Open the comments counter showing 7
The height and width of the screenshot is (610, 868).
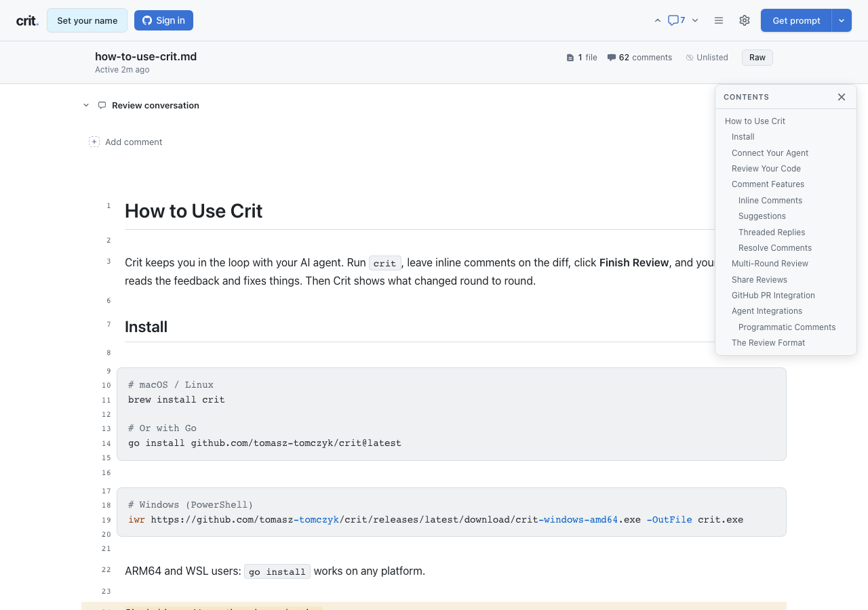click(676, 20)
